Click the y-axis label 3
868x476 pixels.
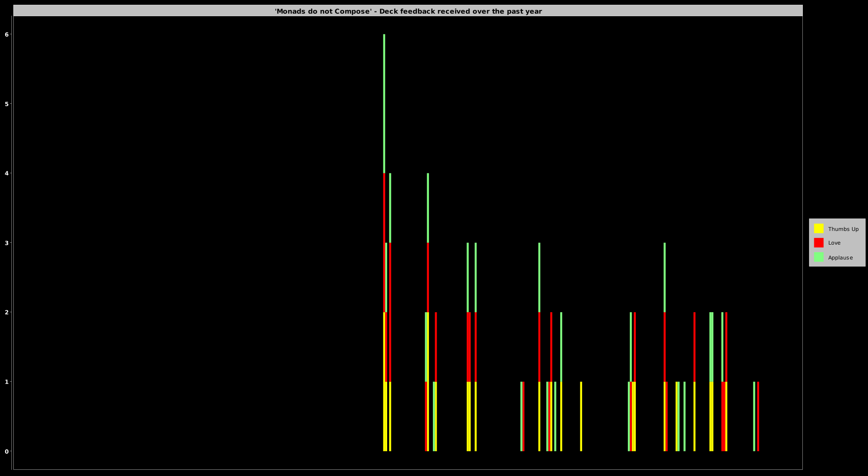point(7,243)
